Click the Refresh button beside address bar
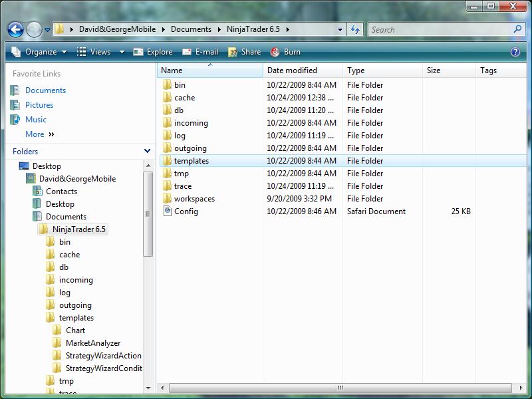532x399 pixels. [355, 29]
